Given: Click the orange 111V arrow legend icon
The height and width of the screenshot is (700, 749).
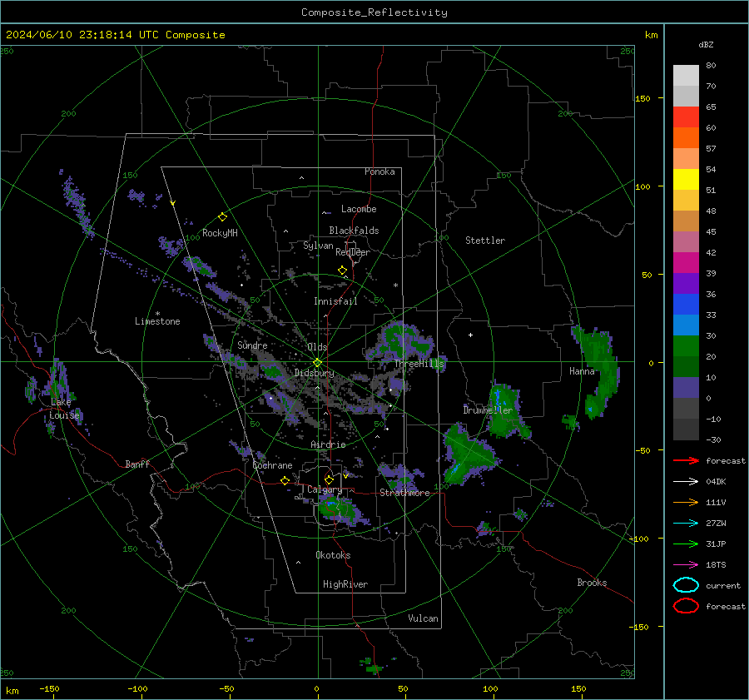Looking at the screenshot, I should point(686,502).
